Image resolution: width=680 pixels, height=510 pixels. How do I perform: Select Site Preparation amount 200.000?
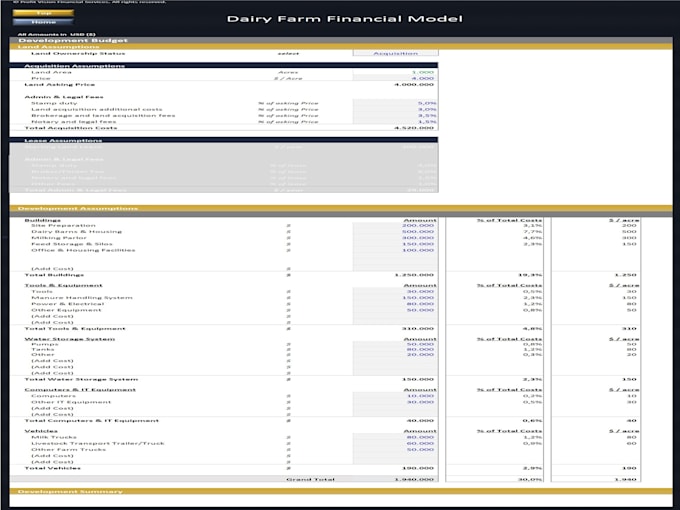(x=396, y=226)
